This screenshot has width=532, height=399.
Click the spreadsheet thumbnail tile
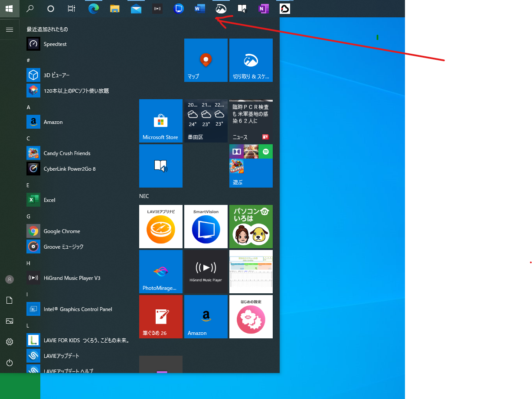[x=251, y=272]
